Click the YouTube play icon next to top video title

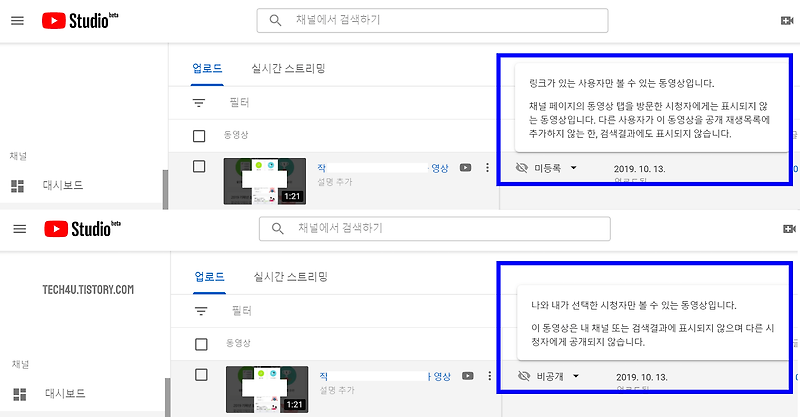pyautogui.click(x=465, y=167)
